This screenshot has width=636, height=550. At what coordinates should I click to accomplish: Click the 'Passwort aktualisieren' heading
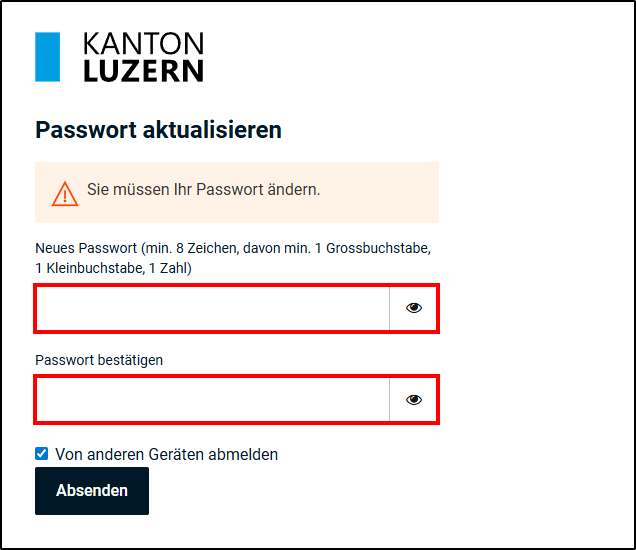[158, 130]
